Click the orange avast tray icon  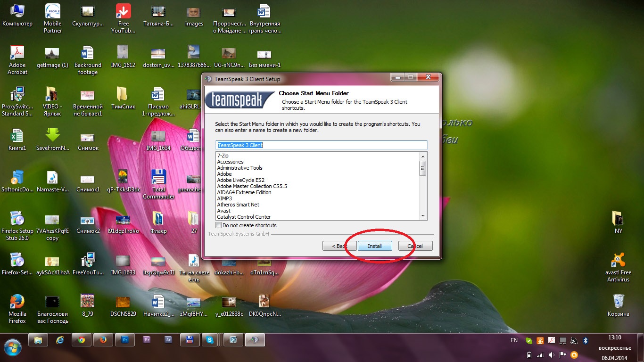pos(574,355)
